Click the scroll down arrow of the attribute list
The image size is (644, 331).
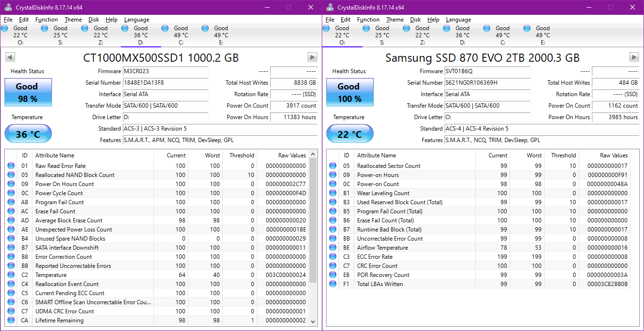(x=313, y=322)
